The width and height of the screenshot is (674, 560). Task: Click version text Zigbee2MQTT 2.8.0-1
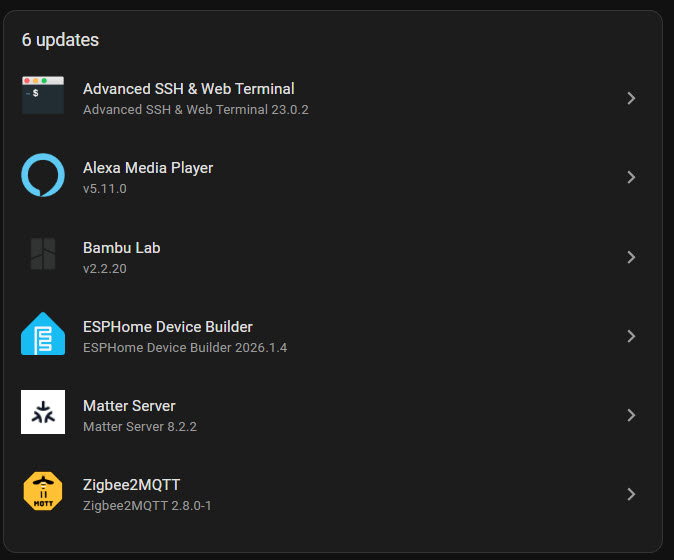tap(147, 505)
